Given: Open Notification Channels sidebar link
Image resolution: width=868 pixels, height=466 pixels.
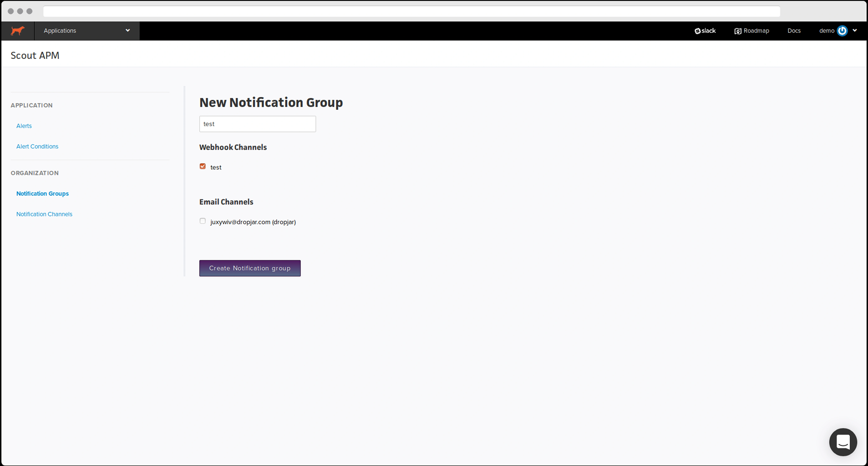Looking at the screenshot, I should [x=44, y=214].
